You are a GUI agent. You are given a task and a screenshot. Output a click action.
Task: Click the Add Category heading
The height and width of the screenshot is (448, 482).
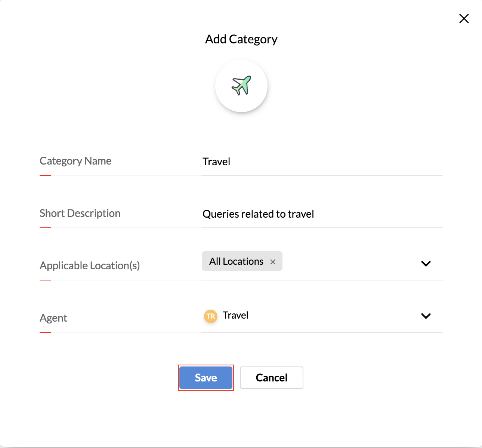(x=241, y=39)
